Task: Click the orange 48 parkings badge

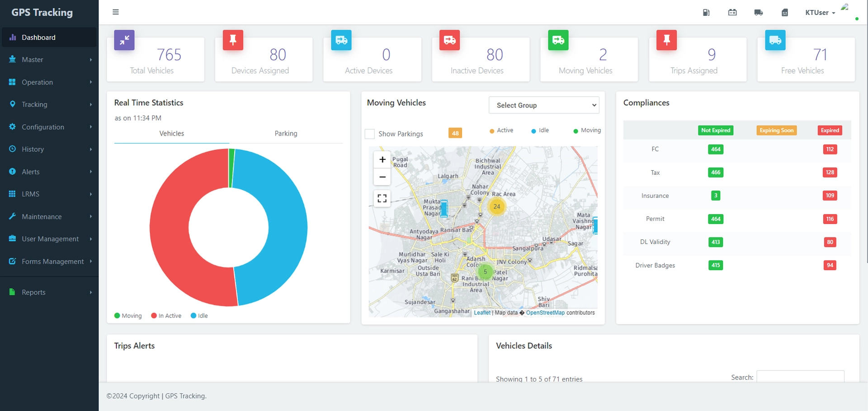Action: pos(455,133)
